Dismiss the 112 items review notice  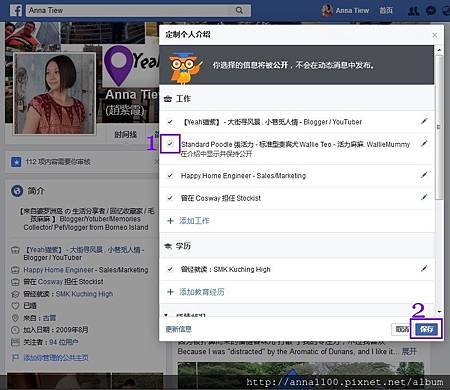[x=156, y=162]
